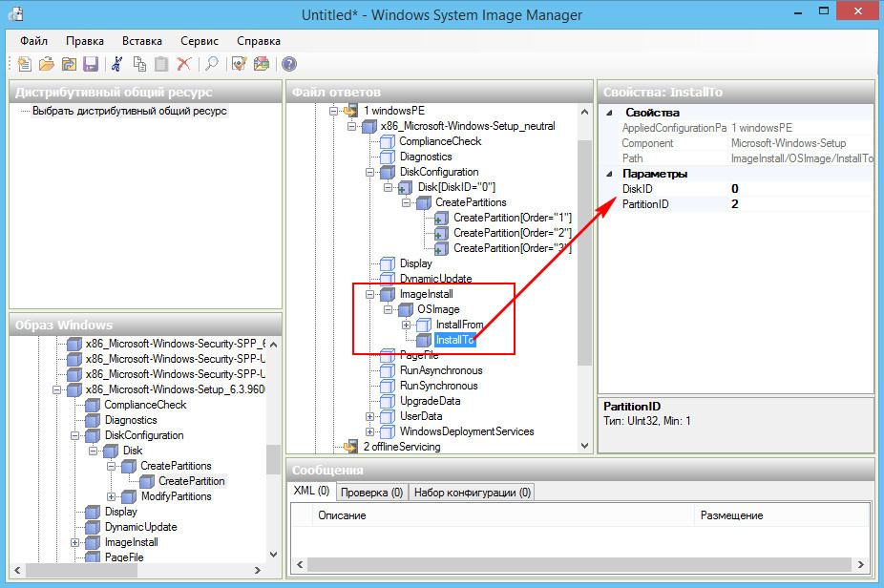Save the answer file with the floppy icon
Viewport: 884px width, 588px height.
click(91, 64)
